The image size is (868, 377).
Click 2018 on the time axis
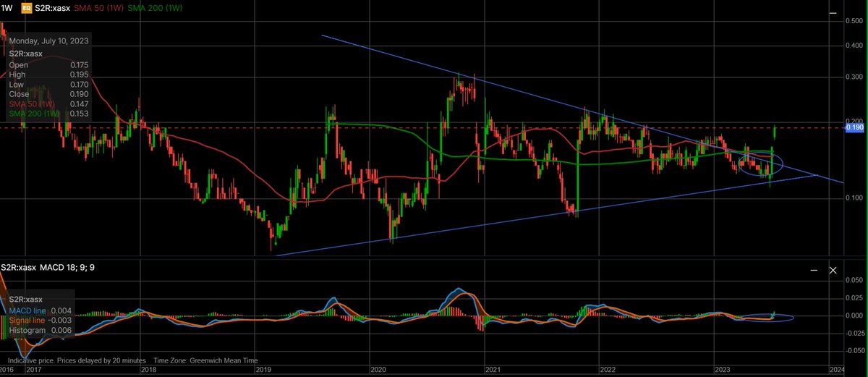click(148, 370)
